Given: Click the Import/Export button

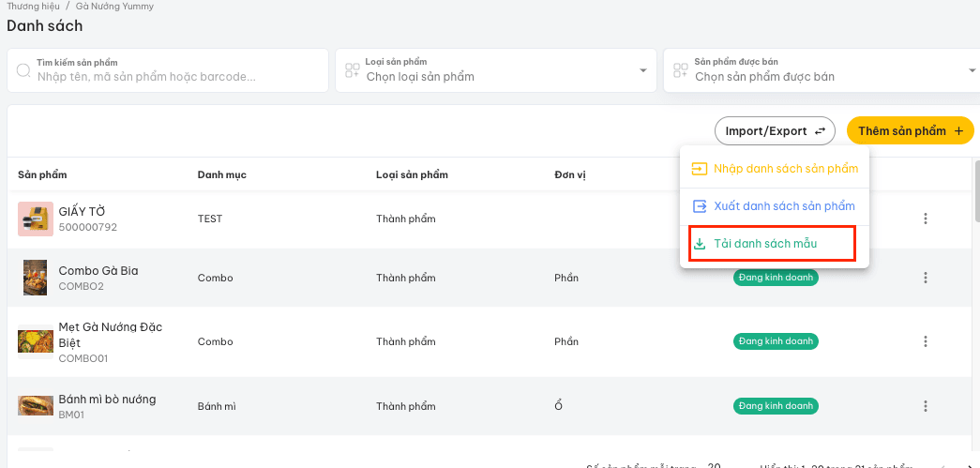Looking at the screenshot, I should (x=775, y=131).
